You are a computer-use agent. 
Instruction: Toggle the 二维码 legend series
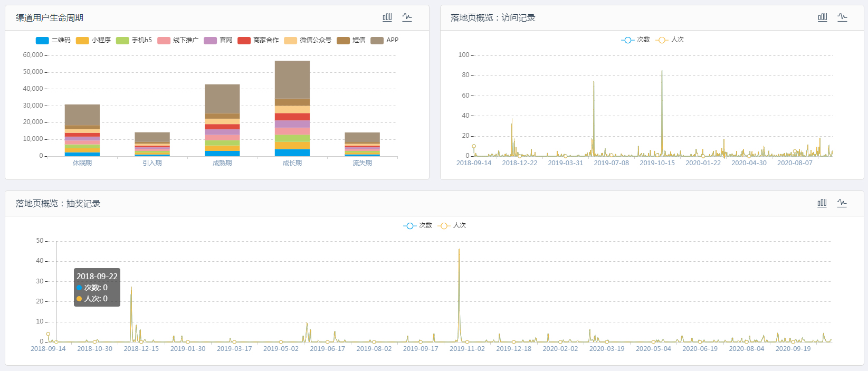click(53, 40)
